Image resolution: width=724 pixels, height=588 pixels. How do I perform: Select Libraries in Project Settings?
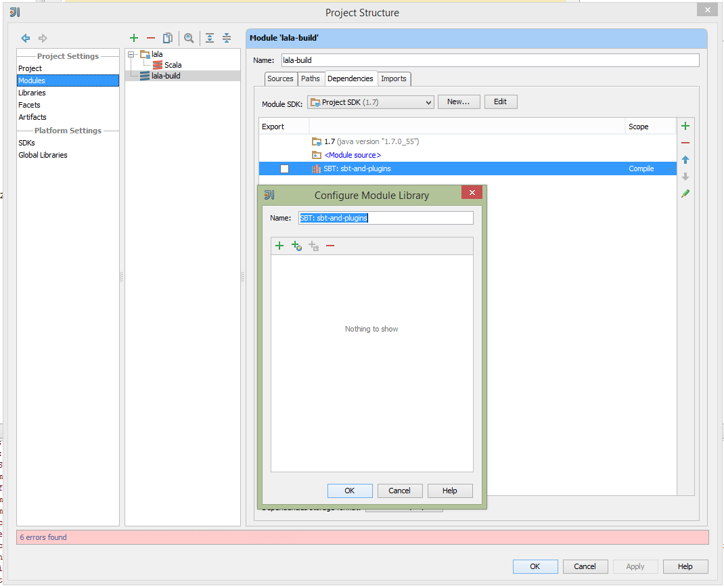32,93
